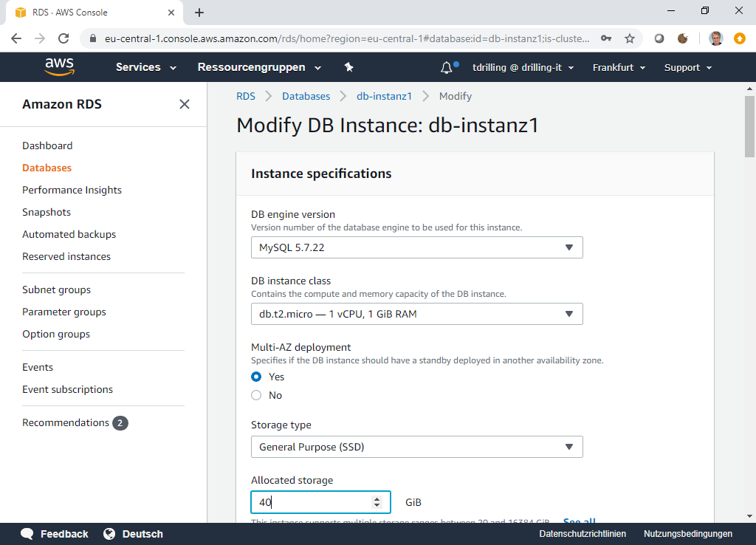
Task: Open a new browser tab
Action: tap(199, 13)
